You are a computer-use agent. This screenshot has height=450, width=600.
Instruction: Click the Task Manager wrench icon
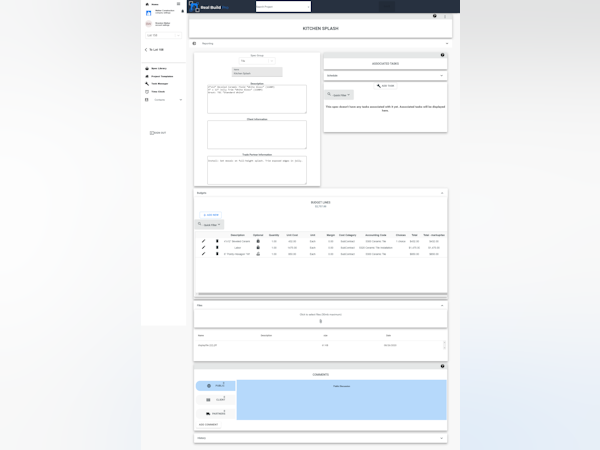147,83
